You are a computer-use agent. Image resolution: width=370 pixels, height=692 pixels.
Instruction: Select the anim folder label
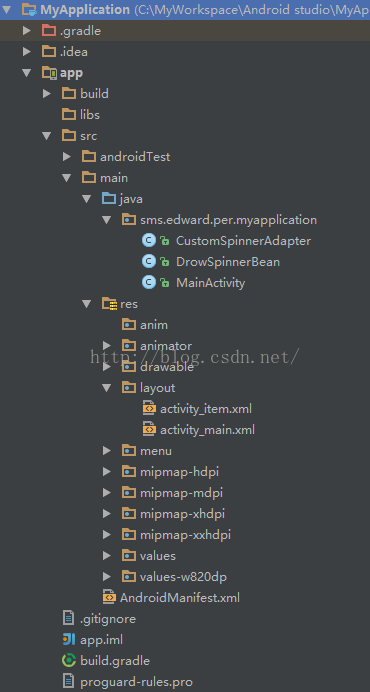click(x=154, y=325)
